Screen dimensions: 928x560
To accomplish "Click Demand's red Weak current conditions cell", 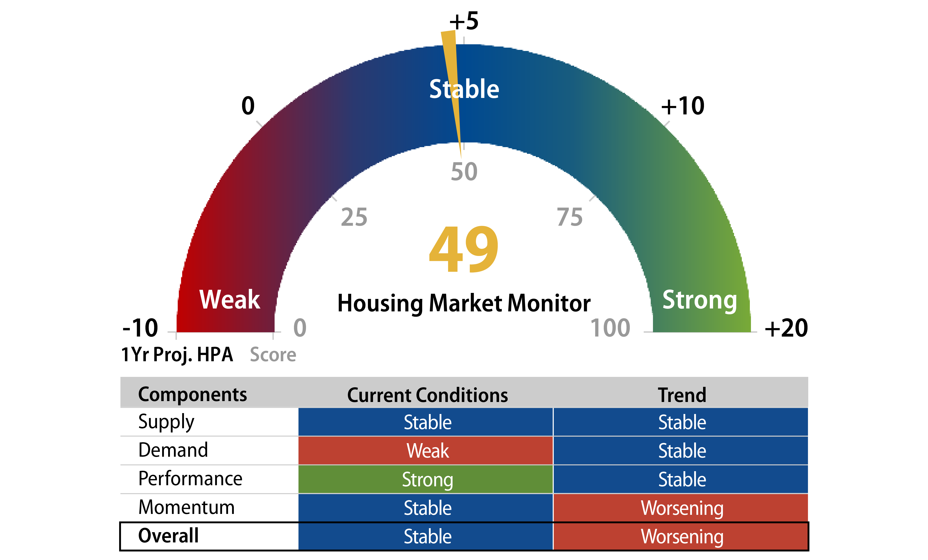I will 427,451.
